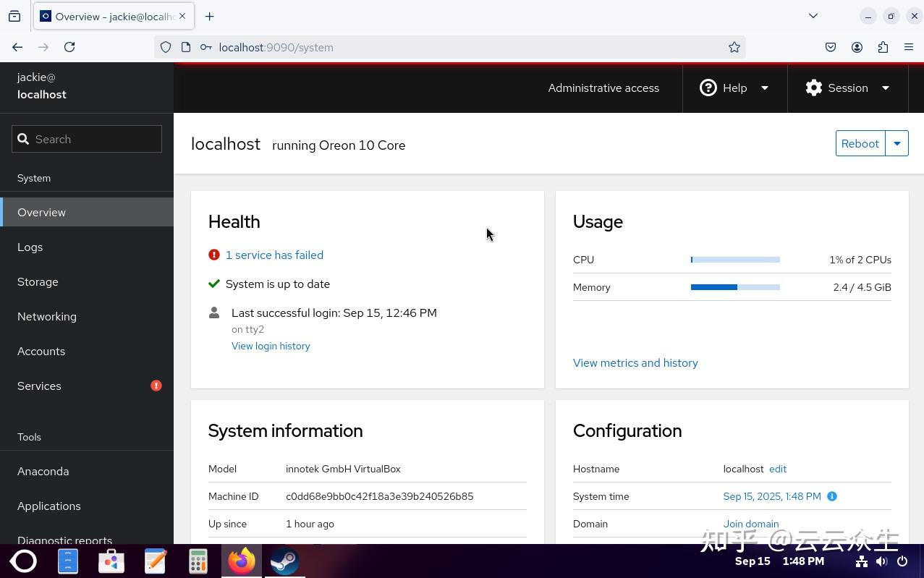Open the Firefox application menu
This screenshot has width=924, height=578.
(909, 47)
